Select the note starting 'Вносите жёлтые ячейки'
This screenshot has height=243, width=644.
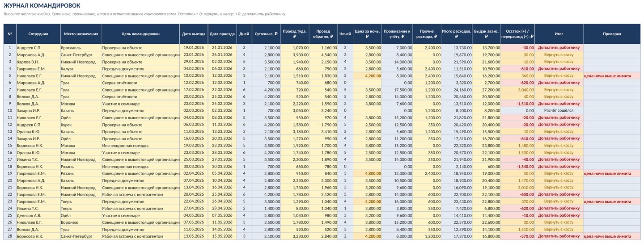[145, 14]
